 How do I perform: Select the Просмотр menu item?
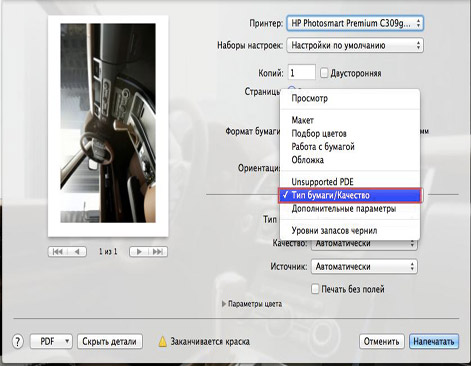(350, 98)
